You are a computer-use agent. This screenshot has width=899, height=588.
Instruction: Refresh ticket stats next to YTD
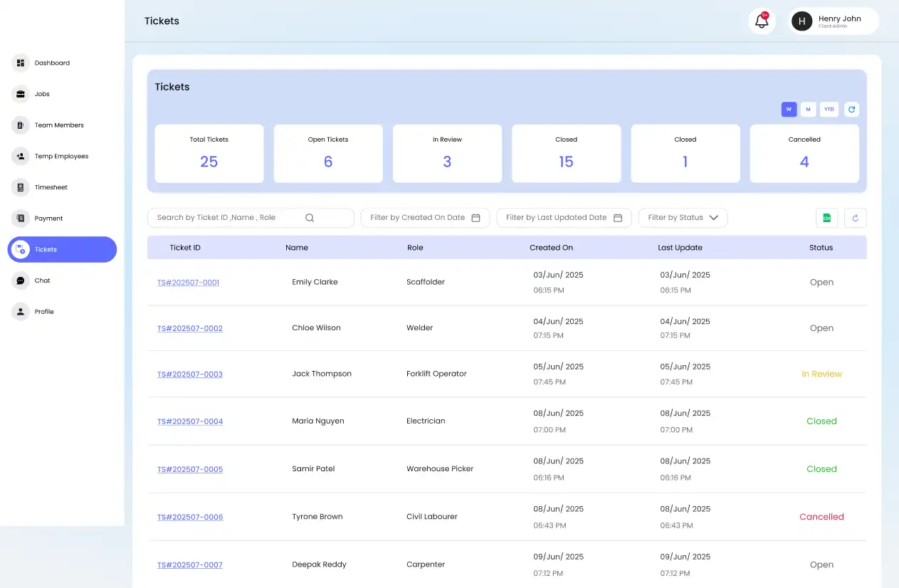[x=852, y=110]
